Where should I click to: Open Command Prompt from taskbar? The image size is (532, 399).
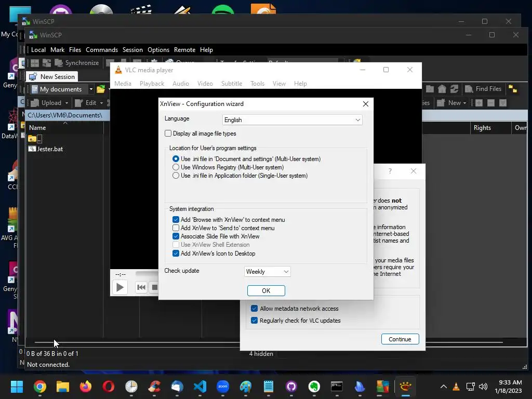point(337,387)
